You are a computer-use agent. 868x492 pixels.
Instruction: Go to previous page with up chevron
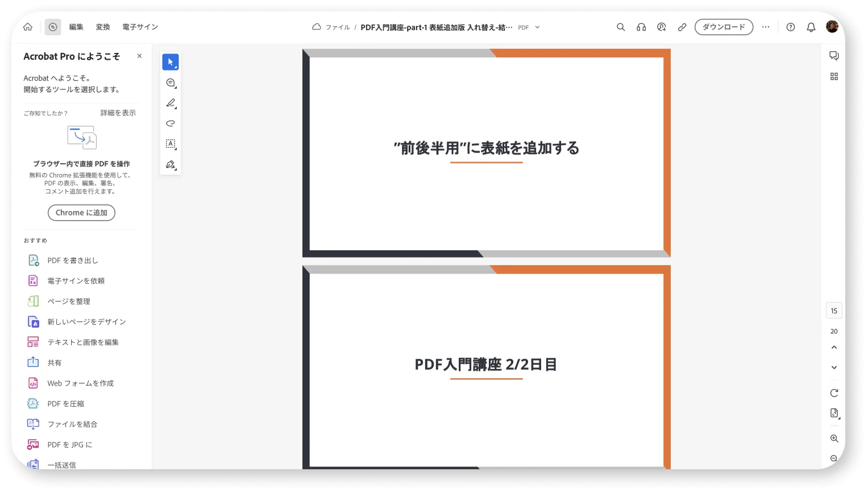834,347
